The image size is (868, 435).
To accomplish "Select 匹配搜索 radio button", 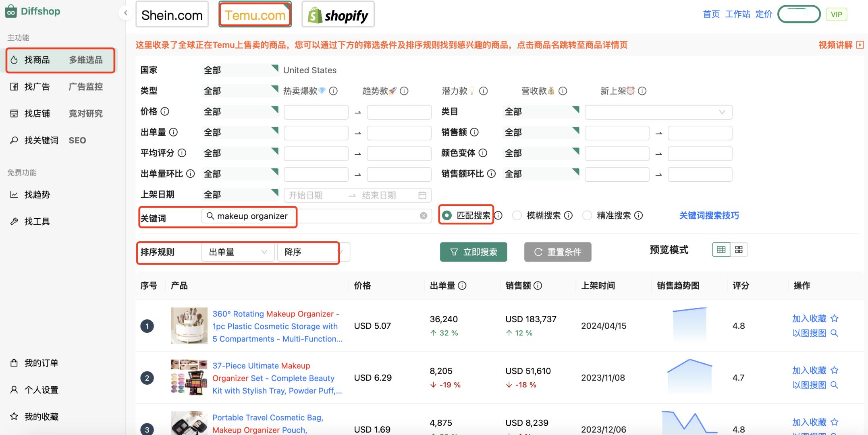I will pos(446,215).
